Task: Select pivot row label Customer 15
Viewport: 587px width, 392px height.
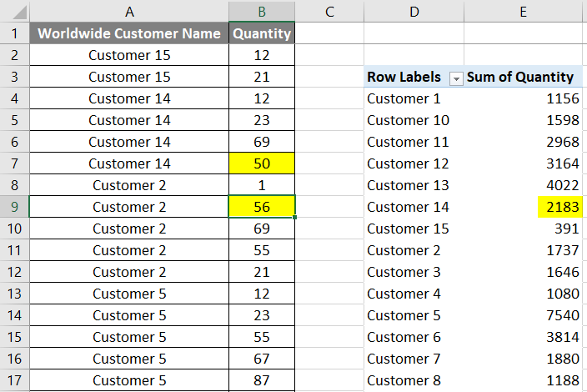Action: [x=414, y=229]
